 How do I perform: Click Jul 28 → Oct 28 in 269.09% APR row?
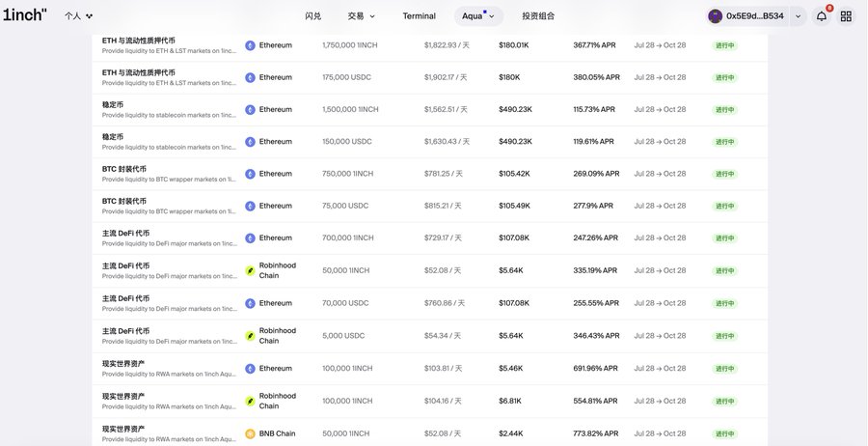660,174
